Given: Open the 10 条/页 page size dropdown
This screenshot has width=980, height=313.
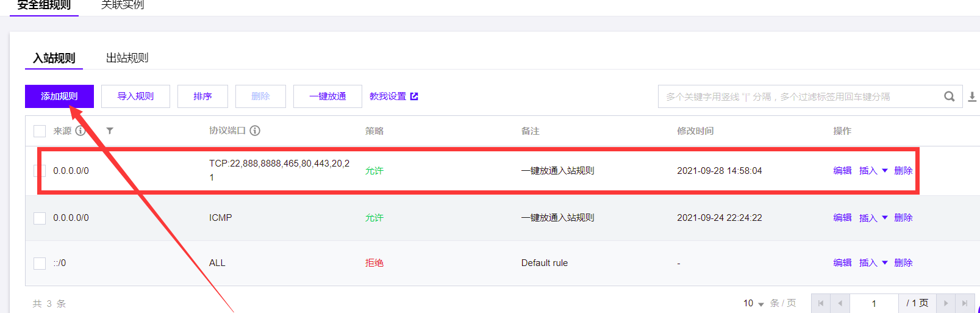Looking at the screenshot, I should coord(754,303).
